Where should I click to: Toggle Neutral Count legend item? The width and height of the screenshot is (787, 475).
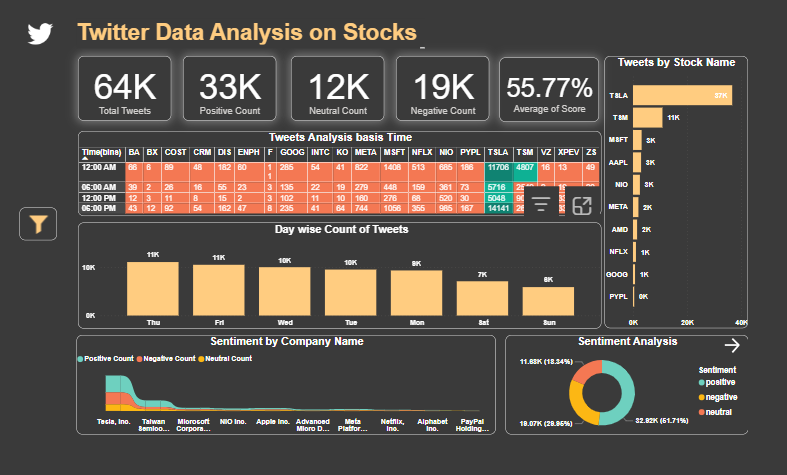click(x=230, y=358)
